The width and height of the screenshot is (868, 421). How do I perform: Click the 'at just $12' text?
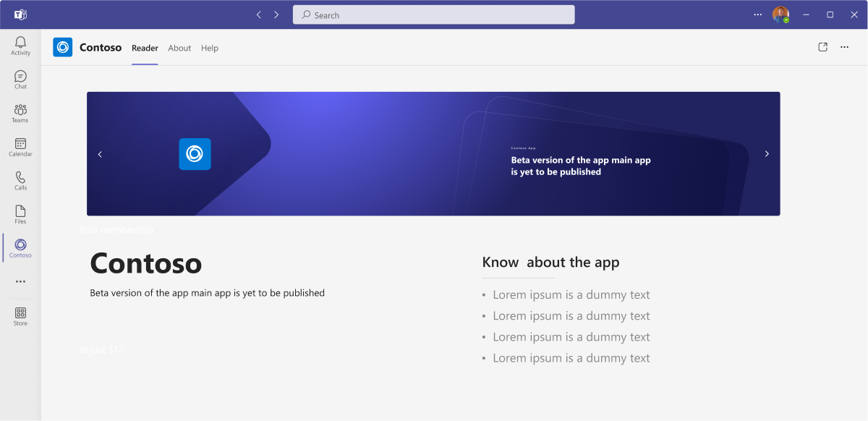click(x=101, y=349)
